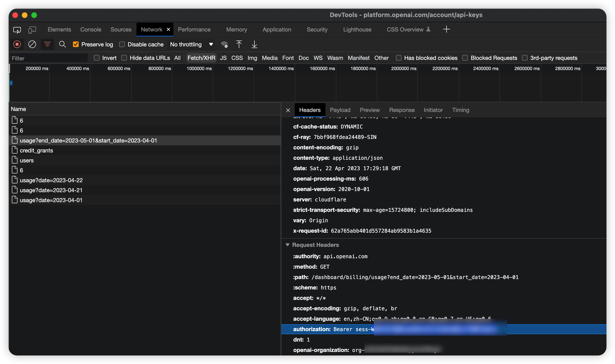Switch to the Console tab

[x=90, y=30]
